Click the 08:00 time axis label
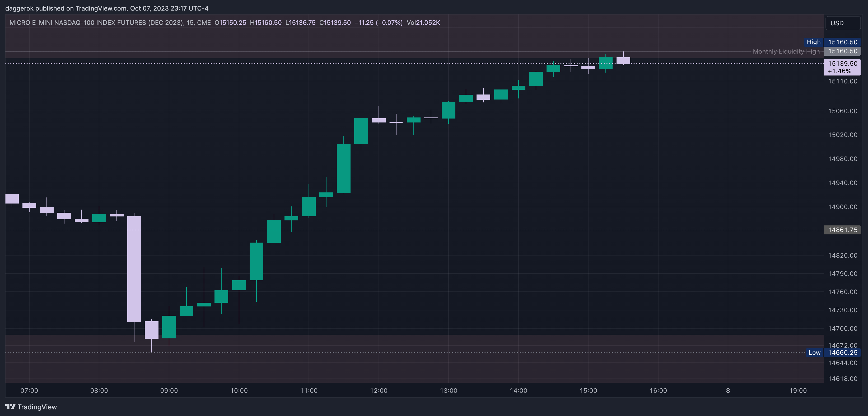868x416 pixels. [x=99, y=390]
